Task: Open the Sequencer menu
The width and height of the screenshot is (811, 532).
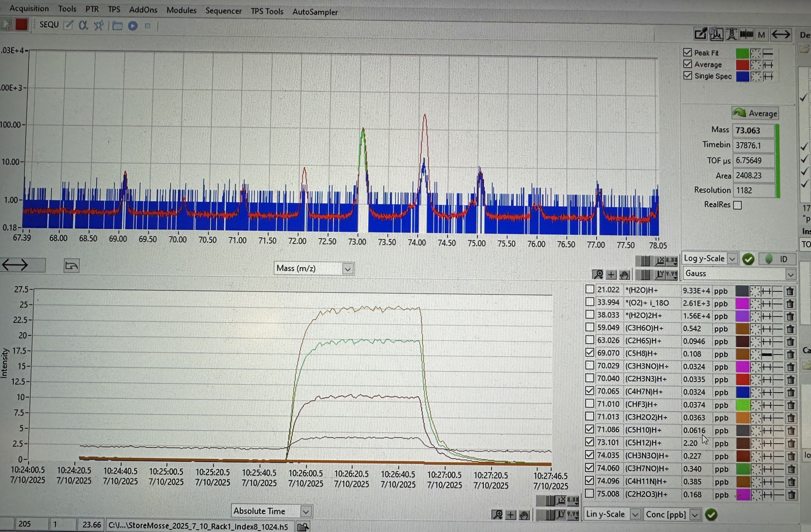Action: click(x=223, y=11)
